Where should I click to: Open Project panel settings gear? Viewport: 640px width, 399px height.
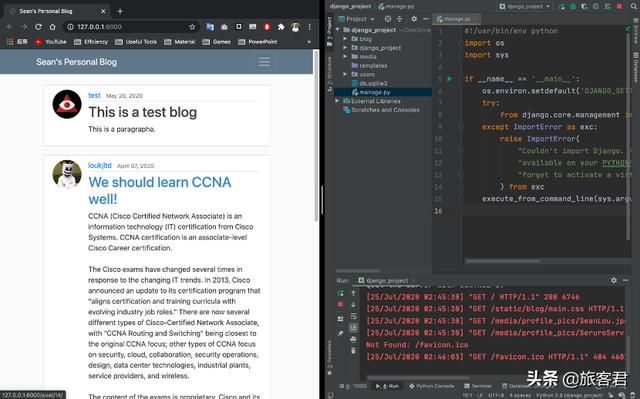click(414, 19)
